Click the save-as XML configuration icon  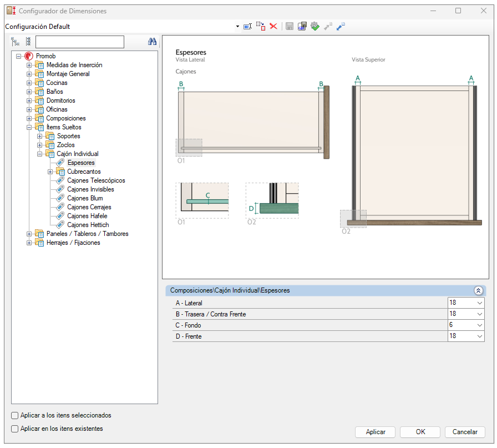(x=302, y=26)
